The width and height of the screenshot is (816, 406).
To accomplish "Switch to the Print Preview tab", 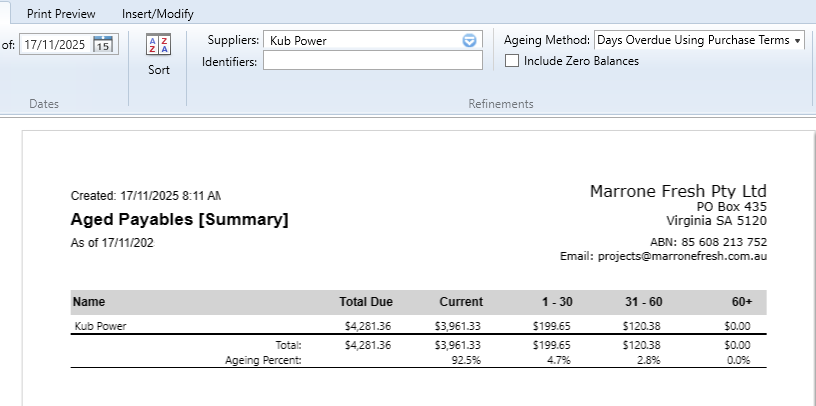I will (x=61, y=14).
